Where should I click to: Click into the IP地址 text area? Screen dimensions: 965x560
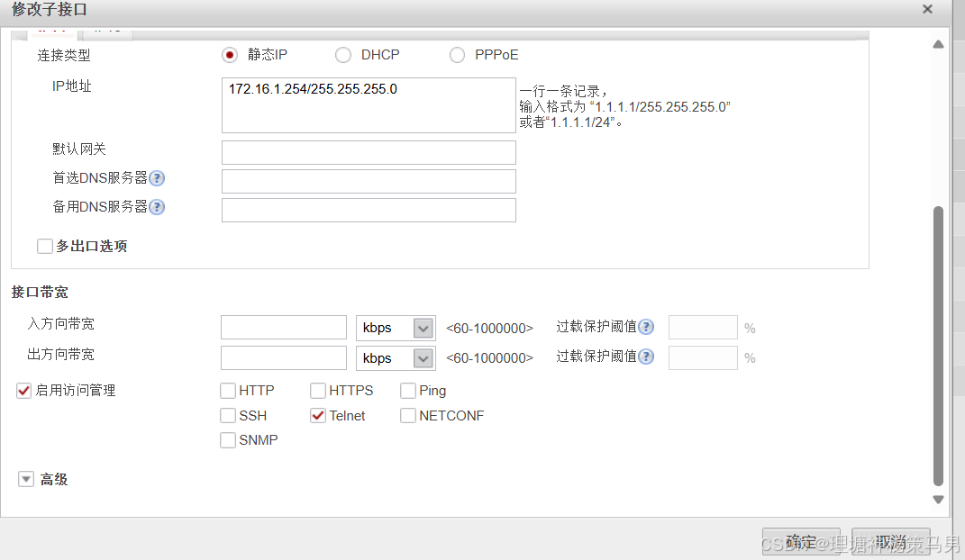coord(369,105)
